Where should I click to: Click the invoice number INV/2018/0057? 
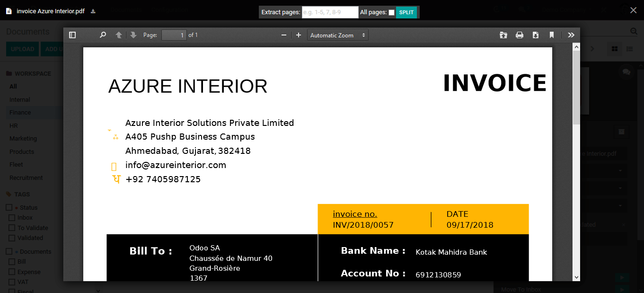(363, 225)
